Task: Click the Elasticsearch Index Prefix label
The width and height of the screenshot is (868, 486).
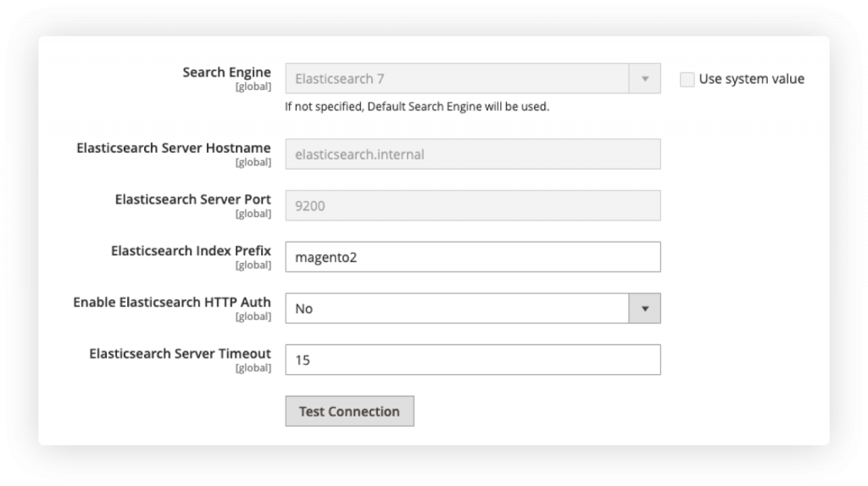Action: 191,251
